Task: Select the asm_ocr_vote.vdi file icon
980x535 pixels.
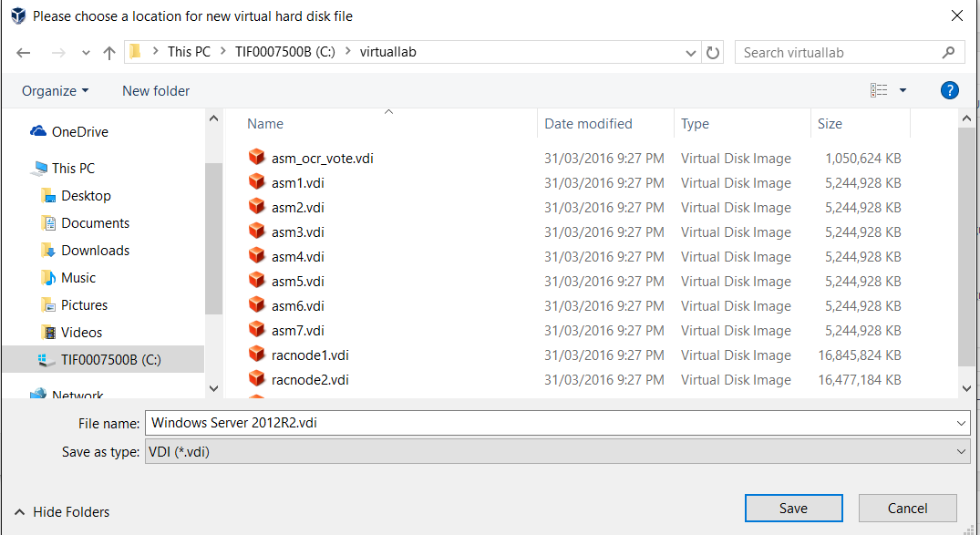Action: point(256,158)
